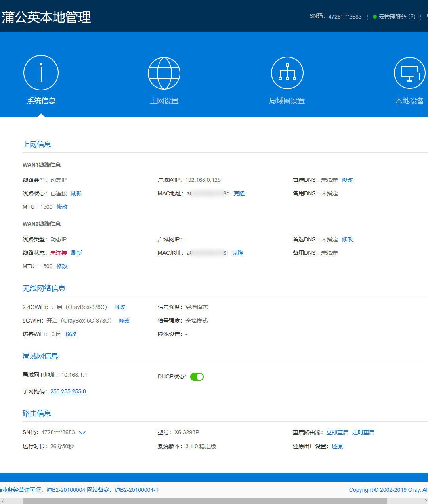Viewport: 428px width, 504px height.
Task: Disable the DHCP状态 switch
Action: click(197, 376)
